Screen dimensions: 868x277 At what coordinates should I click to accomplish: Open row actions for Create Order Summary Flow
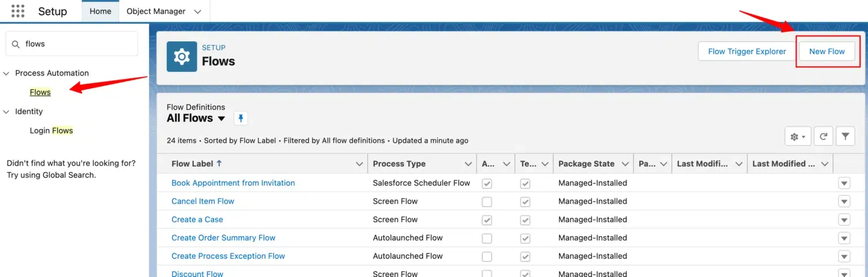pos(844,238)
